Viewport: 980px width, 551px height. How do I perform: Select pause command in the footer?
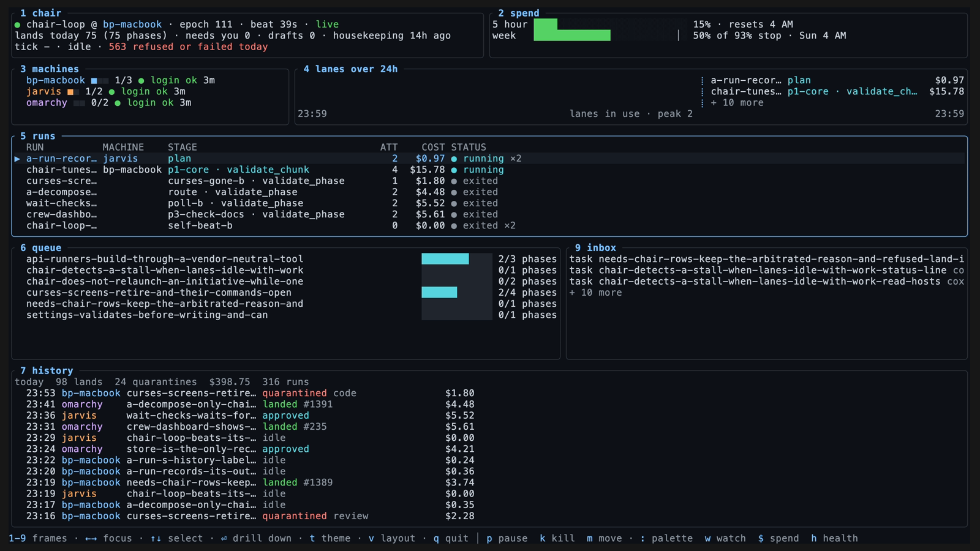507,538
